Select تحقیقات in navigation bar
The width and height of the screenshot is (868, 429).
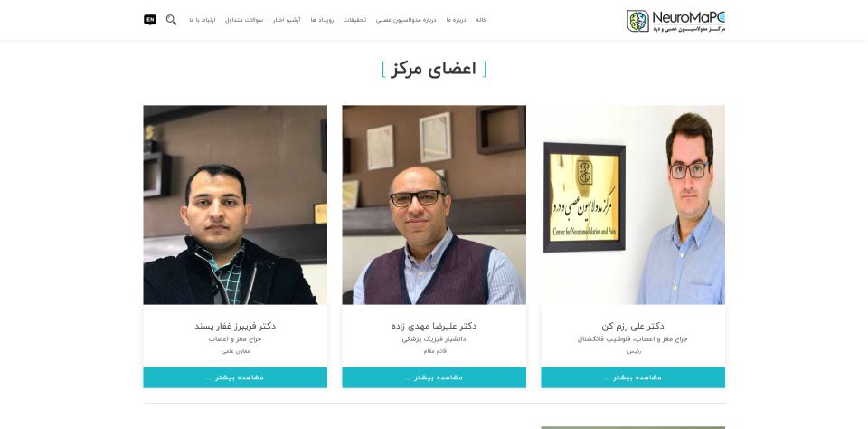[x=354, y=20]
